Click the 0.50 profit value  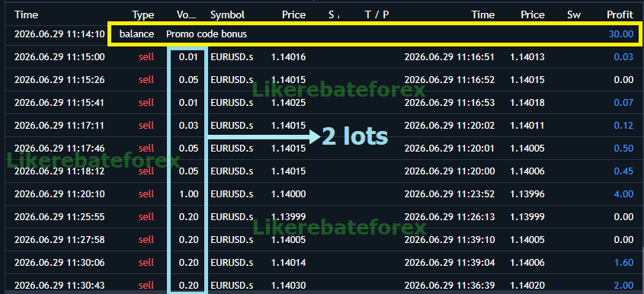(x=623, y=149)
